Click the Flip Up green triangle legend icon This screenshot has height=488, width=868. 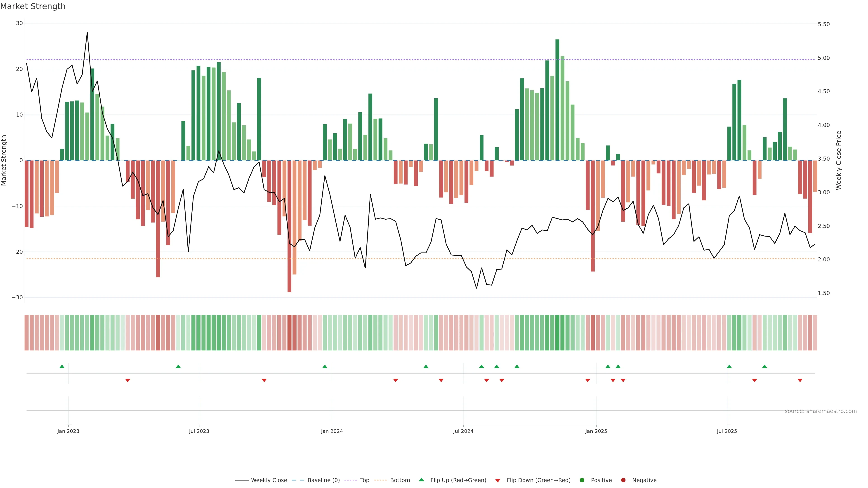(421, 480)
